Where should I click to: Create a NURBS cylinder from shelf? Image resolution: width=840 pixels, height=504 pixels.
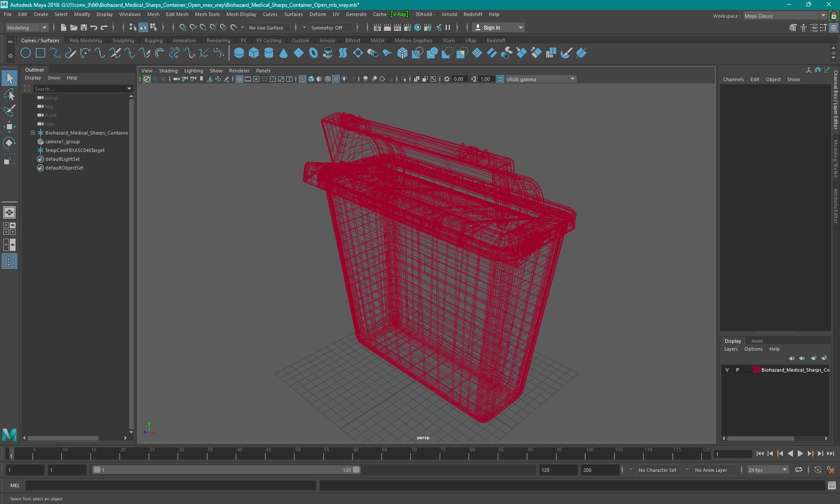[x=269, y=53]
